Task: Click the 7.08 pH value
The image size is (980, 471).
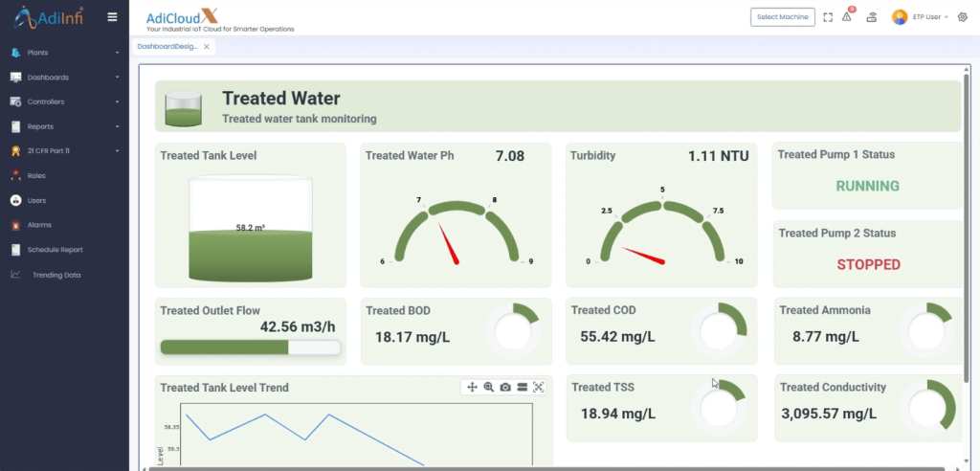Action: (510, 156)
